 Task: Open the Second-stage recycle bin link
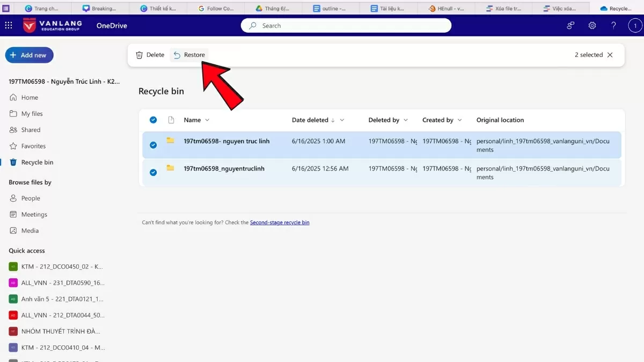[280, 222]
